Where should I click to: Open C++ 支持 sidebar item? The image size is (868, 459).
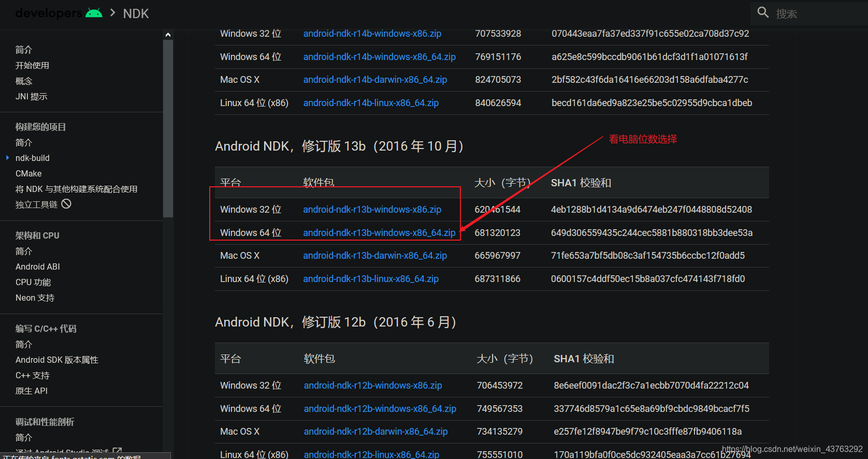[33, 375]
